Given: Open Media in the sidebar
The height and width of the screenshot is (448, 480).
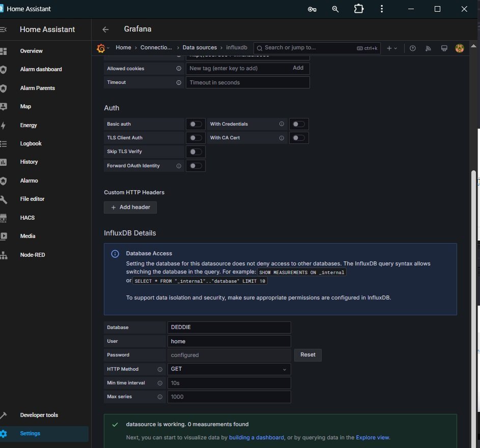Looking at the screenshot, I should [x=27, y=236].
